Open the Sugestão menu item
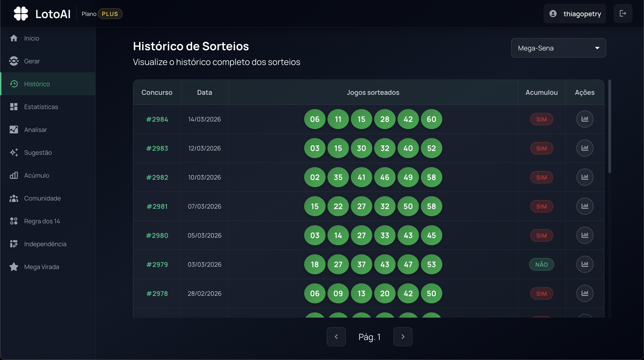The width and height of the screenshot is (644, 360). coord(48,152)
